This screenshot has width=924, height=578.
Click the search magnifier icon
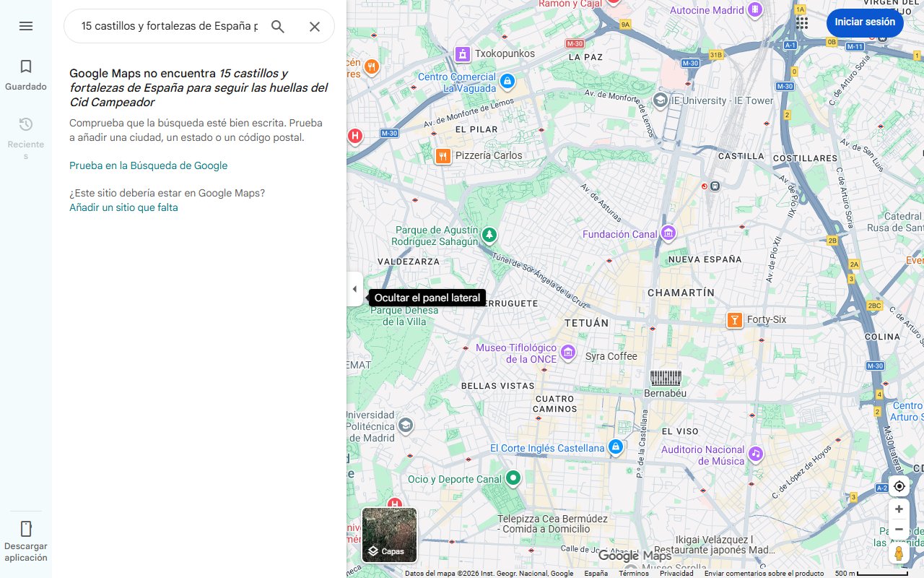(277, 26)
